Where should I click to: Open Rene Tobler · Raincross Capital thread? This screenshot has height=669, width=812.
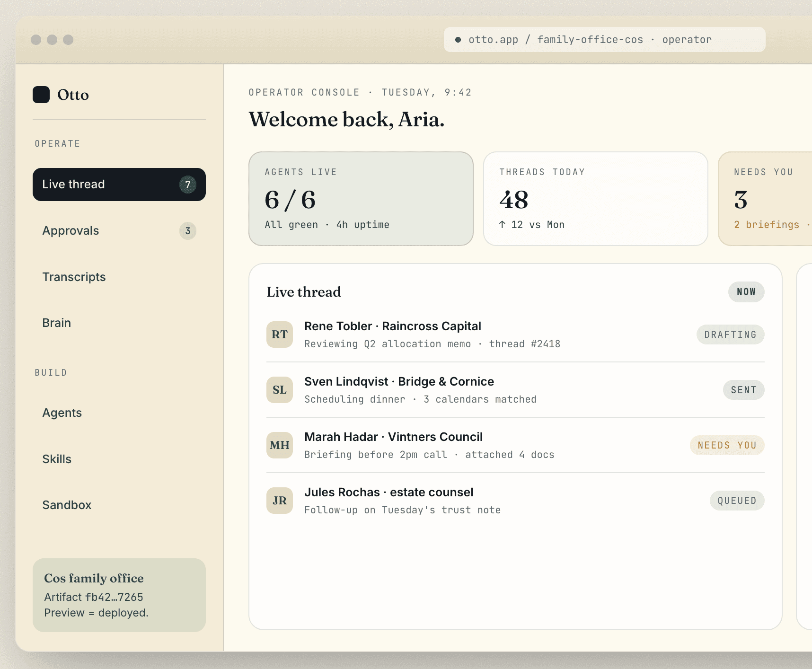(515, 334)
